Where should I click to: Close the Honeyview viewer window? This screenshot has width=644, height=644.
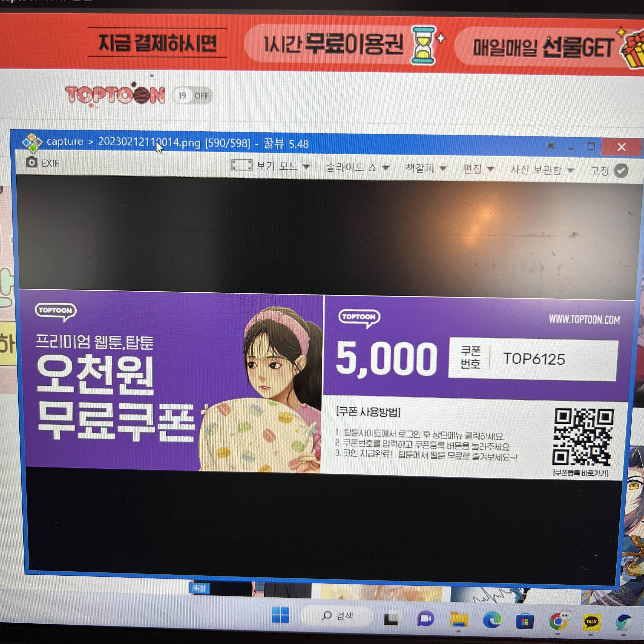click(x=621, y=147)
